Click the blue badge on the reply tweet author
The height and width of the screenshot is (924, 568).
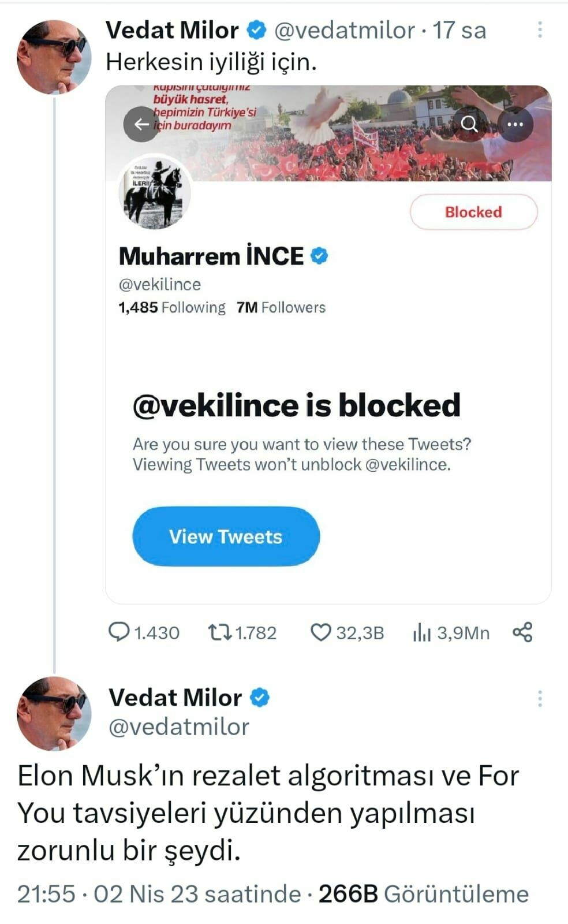(258, 697)
